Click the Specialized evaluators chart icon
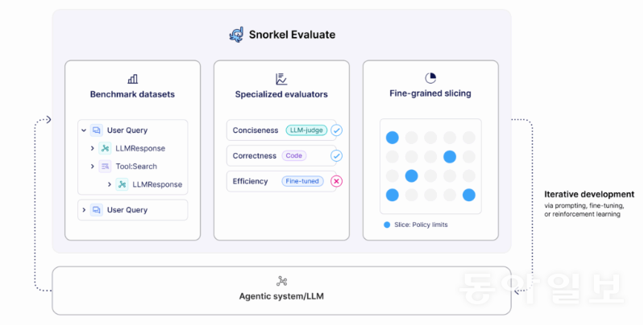The width and height of the screenshot is (644, 326). click(281, 79)
